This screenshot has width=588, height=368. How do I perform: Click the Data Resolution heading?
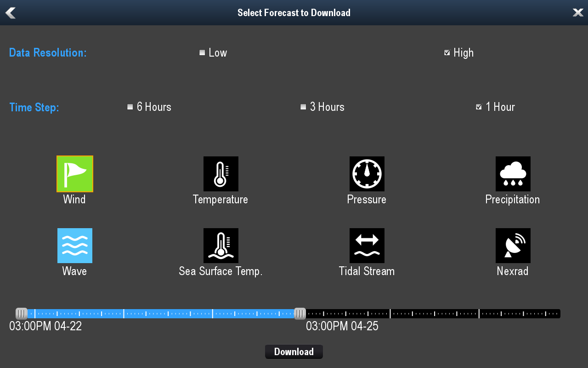[48, 53]
